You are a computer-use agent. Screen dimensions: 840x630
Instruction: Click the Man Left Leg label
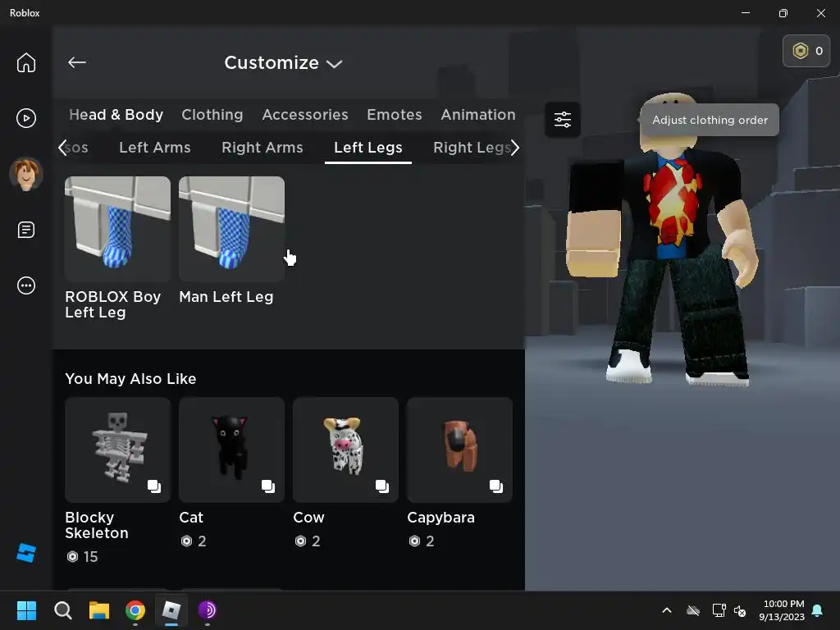click(226, 297)
